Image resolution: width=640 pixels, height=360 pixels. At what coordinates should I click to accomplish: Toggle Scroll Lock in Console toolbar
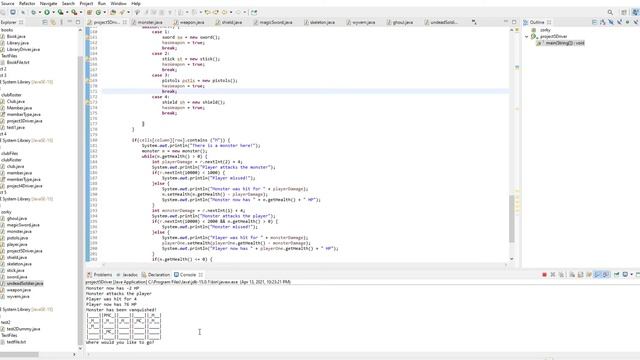click(580, 275)
